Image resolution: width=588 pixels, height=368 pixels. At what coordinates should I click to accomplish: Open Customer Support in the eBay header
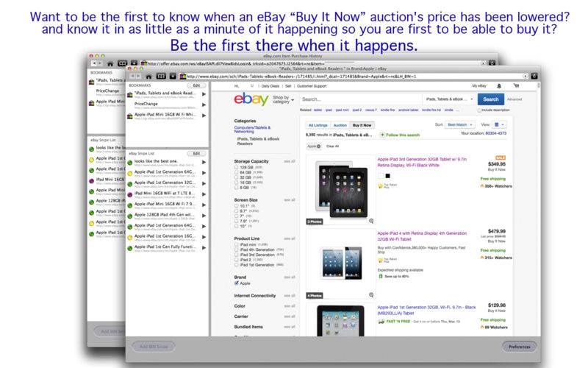[312, 86]
